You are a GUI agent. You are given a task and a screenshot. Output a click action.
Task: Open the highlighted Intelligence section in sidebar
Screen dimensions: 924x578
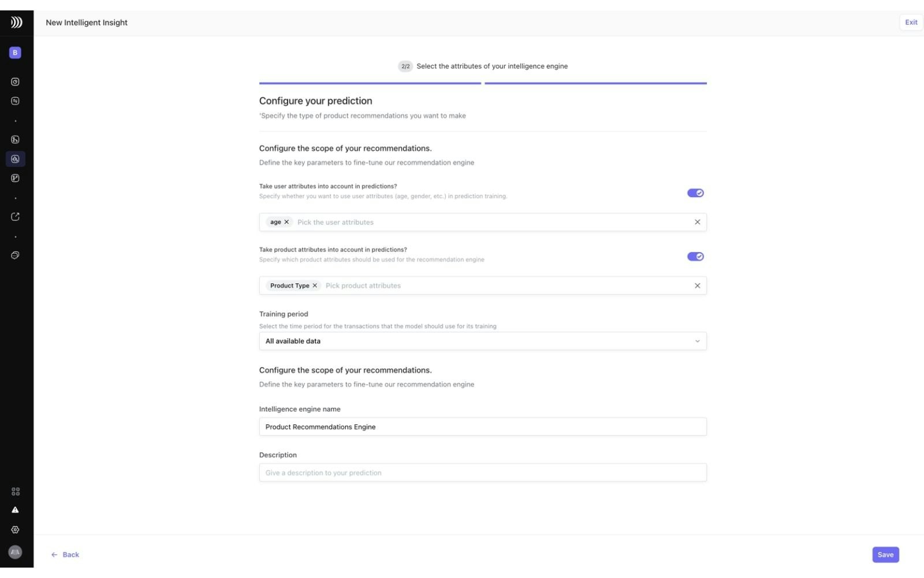tap(15, 158)
